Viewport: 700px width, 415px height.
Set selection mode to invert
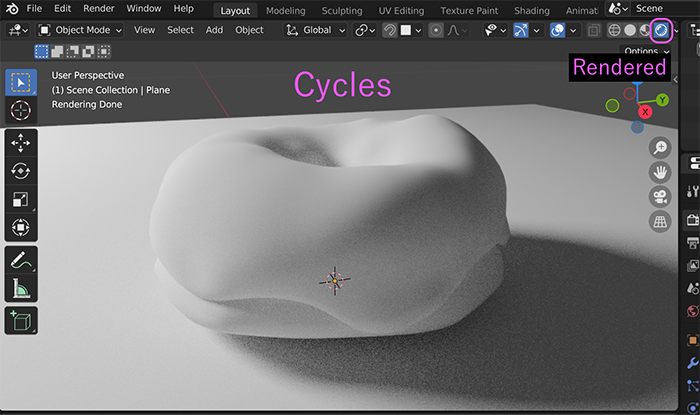click(88, 52)
